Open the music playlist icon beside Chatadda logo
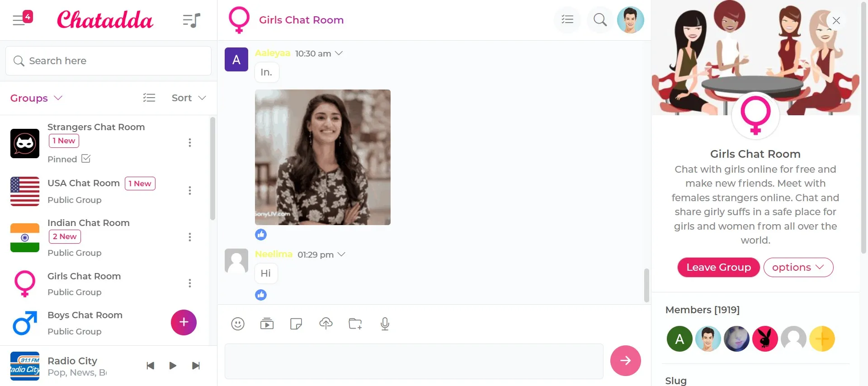The height and width of the screenshot is (386, 868). tap(191, 20)
